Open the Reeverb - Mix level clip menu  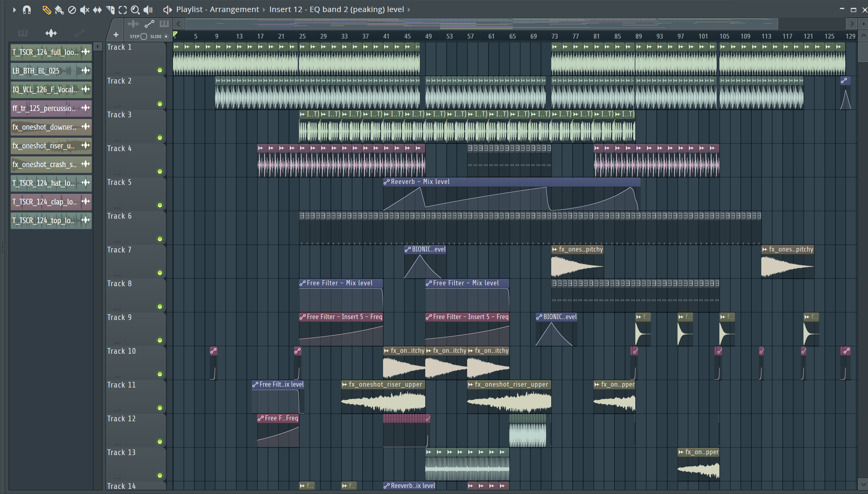point(386,182)
